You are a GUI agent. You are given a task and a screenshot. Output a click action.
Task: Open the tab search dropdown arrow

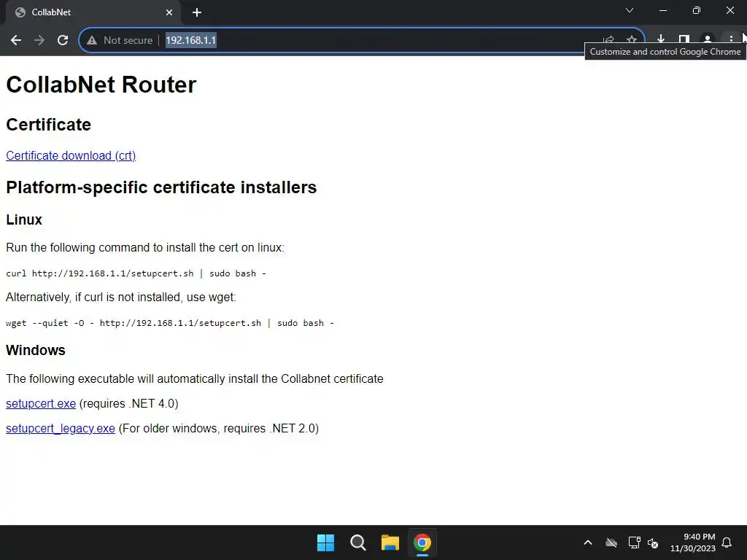pos(630,10)
